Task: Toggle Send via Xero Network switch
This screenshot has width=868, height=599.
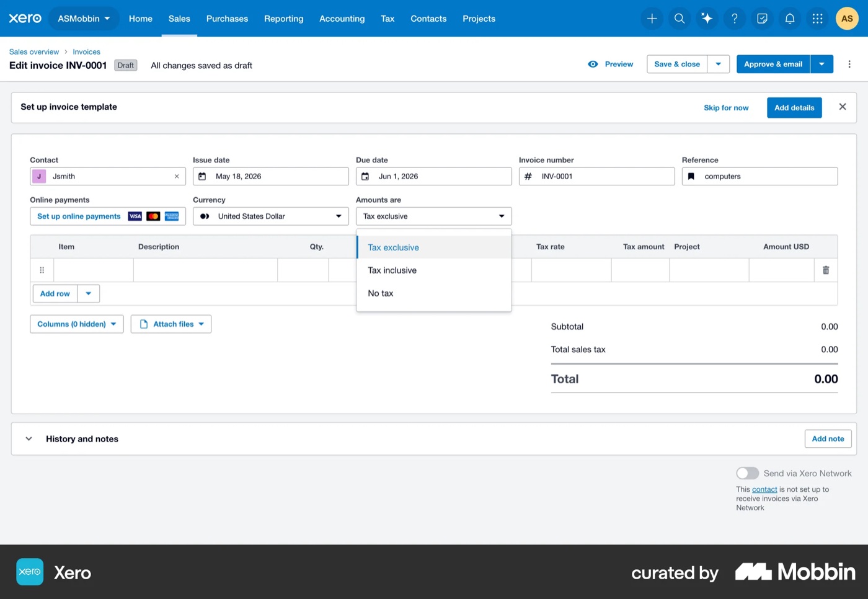Action: (x=747, y=473)
